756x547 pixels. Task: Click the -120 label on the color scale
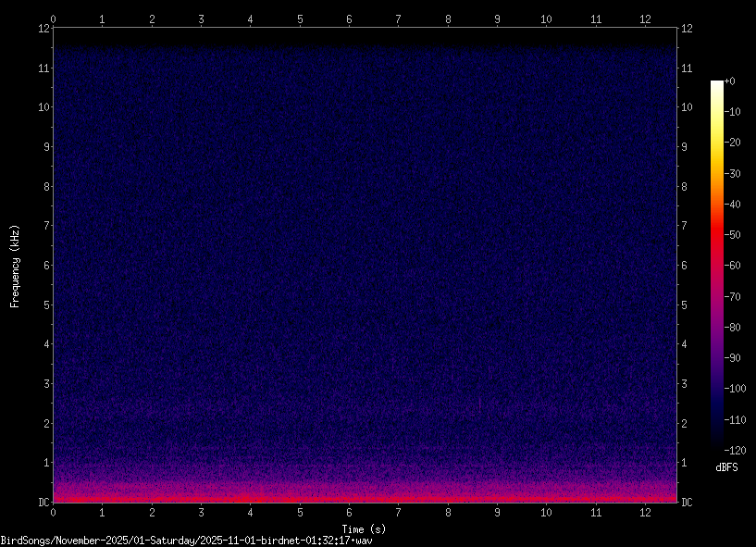(x=735, y=450)
